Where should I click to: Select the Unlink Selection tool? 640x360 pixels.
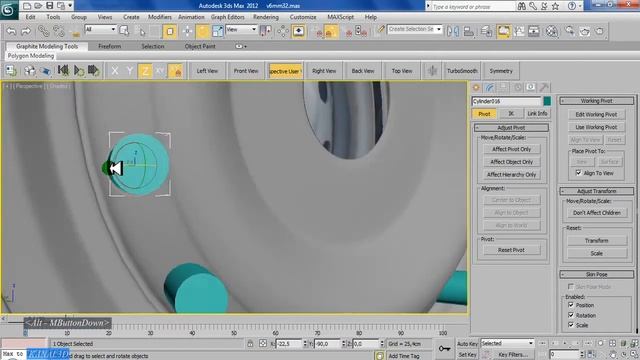coord(59,31)
